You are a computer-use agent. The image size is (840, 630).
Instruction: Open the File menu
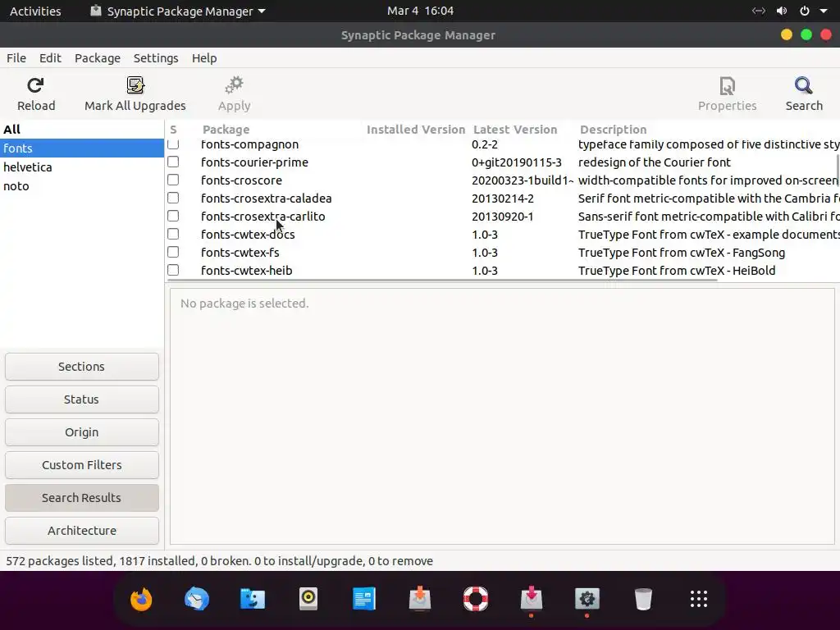[16, 58]
